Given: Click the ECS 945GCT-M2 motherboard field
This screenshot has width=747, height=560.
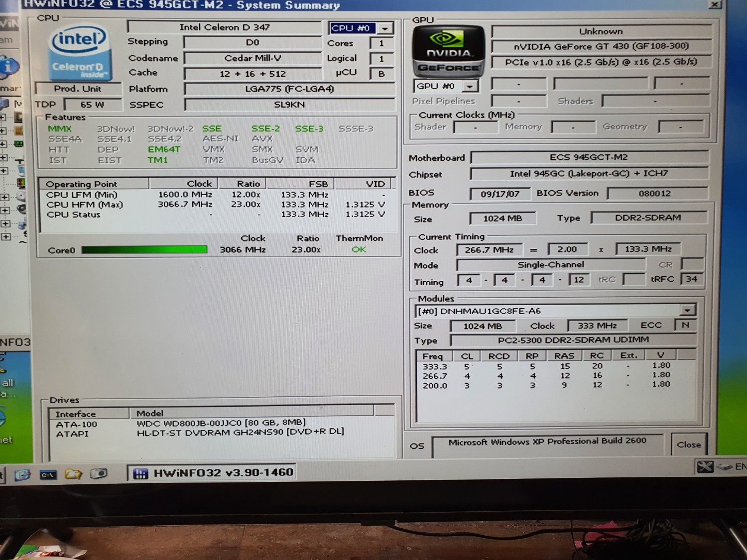Looking at the screenshot, I should [x=589, y=157].
